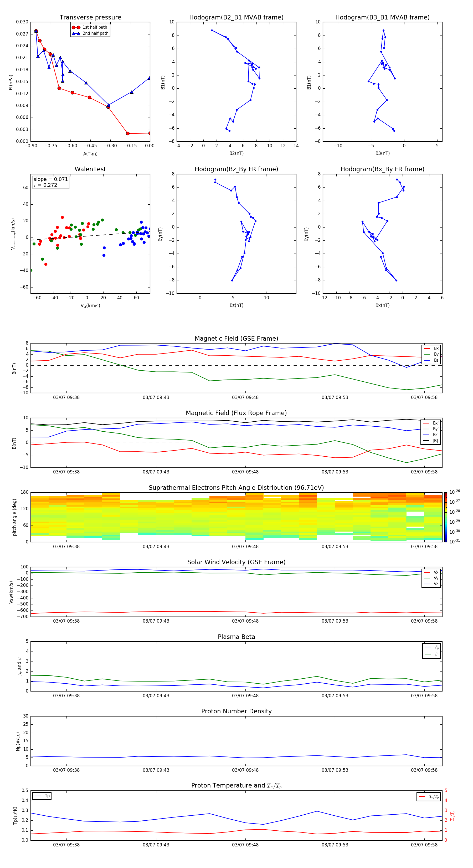Click the pitch angle plot colorbar
This screenshot has width=473, height=868.
pos(446,517)
